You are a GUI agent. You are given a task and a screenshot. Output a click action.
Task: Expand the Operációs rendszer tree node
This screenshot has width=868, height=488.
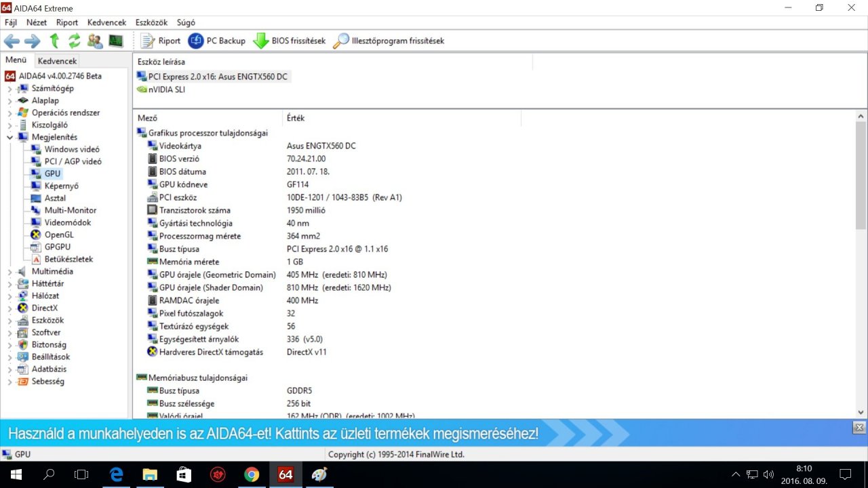[9, 113]
